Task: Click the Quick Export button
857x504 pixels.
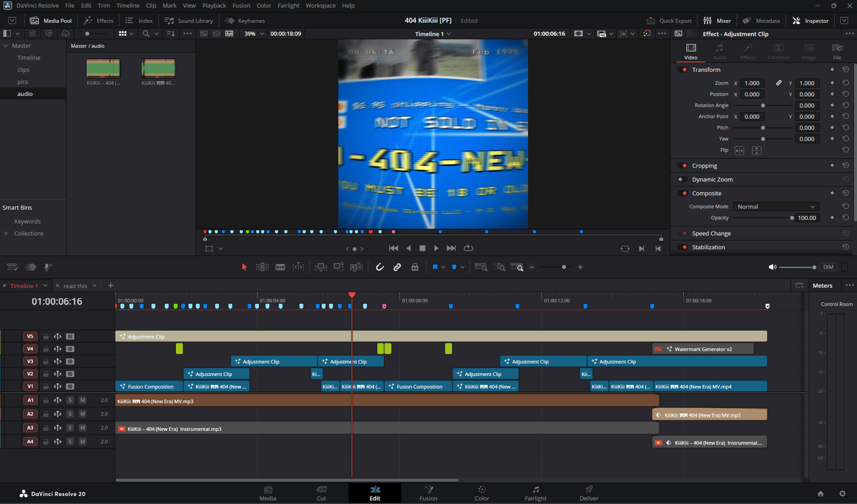Action: pyautogui.click(x=668, y=21)
